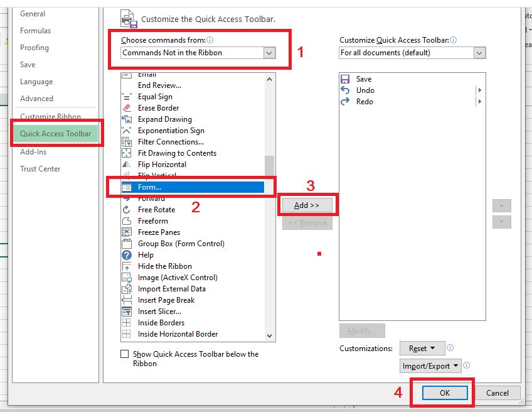This screenshot has height=412, width=532.
Task: Click the Save icon in toolbar list
Action: coord(345,79)
